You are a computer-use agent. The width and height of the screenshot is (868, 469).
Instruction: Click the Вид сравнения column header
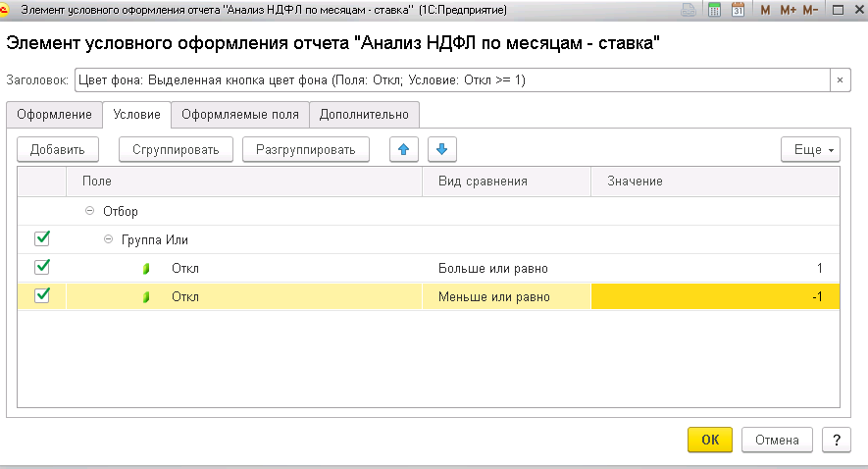pyautogui.click(x=506, y=182)
